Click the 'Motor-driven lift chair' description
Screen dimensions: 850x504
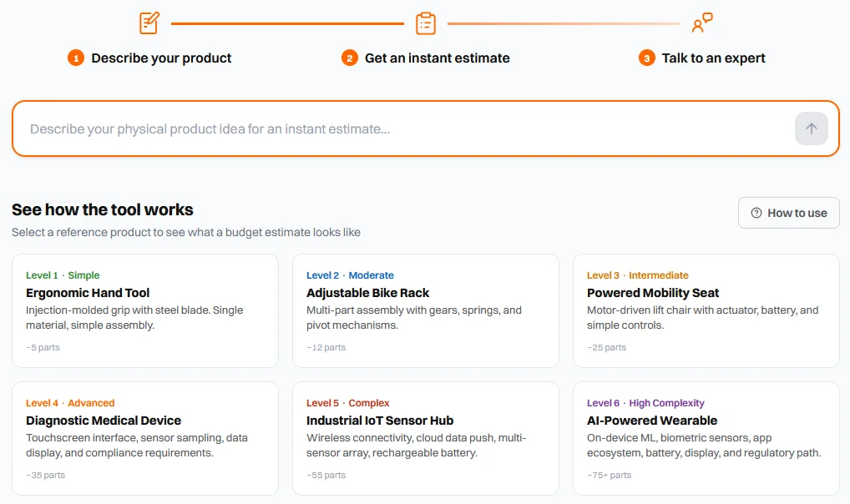point(702,318)
